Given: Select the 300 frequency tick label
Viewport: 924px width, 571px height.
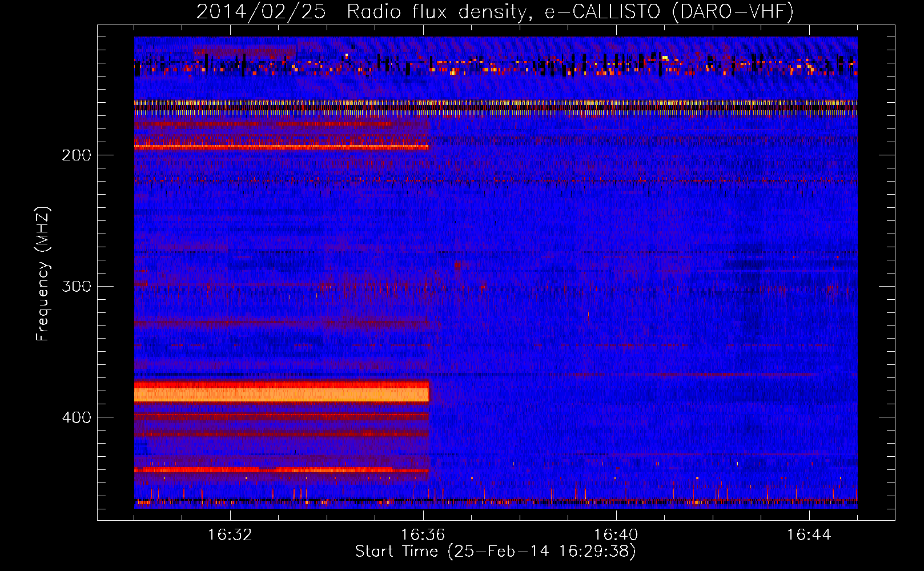Looking at the screenshot, I should tap(77, 286).
